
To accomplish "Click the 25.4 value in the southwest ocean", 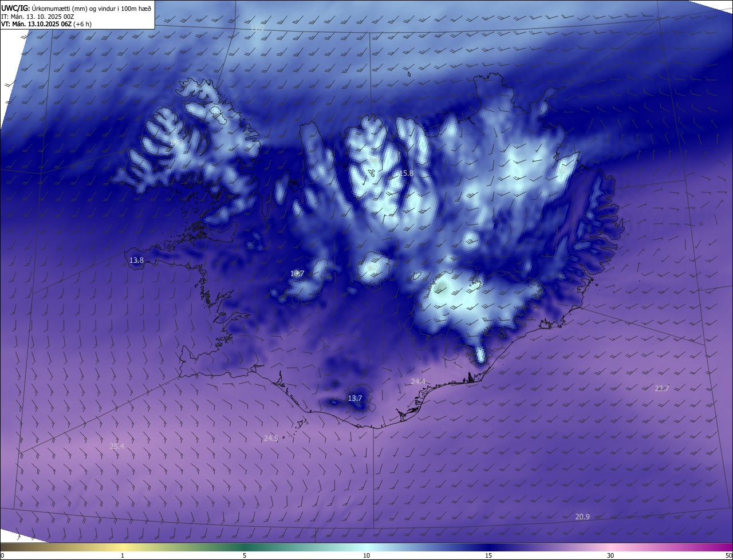I will click(117, 446).
